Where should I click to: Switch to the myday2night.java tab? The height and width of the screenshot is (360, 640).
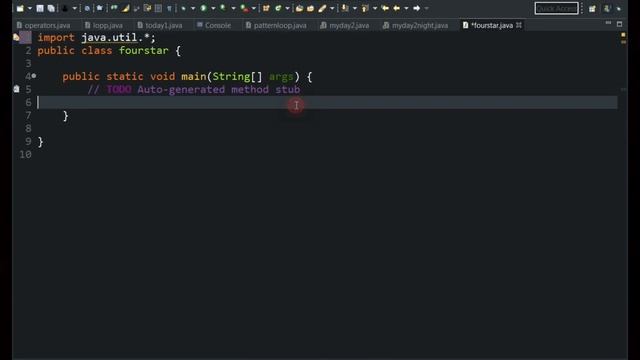tap(416, 25)
